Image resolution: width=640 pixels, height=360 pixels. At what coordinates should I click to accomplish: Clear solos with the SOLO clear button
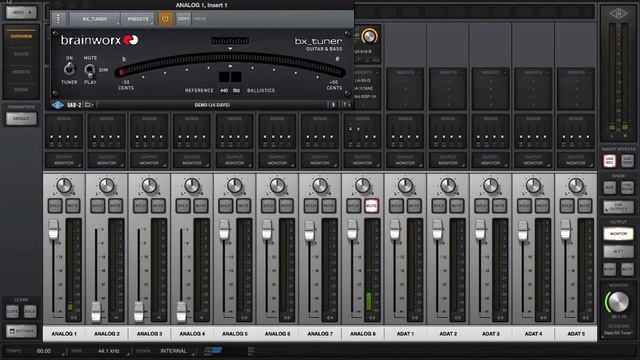point(30,312)
